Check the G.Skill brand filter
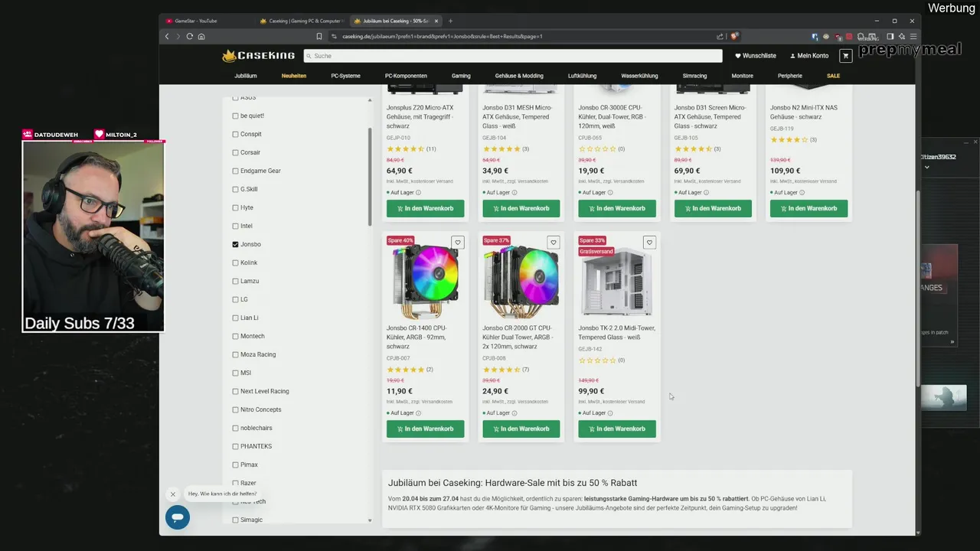Image resolution: width=980 pixels, height=551 pixels. click(235, 189)
